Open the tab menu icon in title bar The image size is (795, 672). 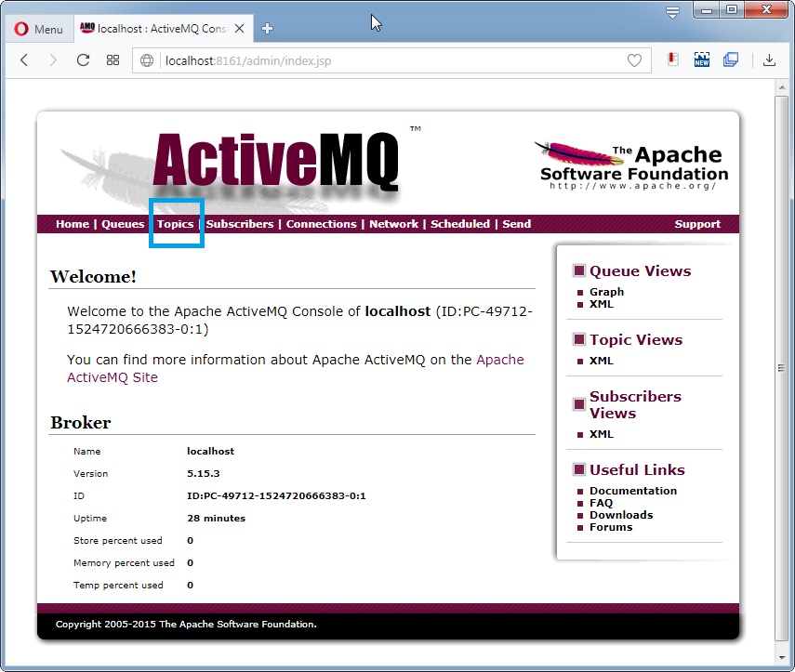[672, 13]
